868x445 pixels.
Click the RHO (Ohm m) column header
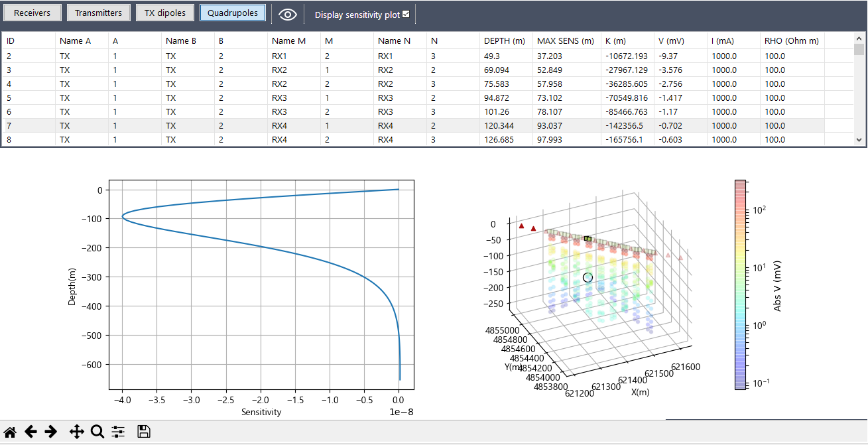(x=792, y=40)
